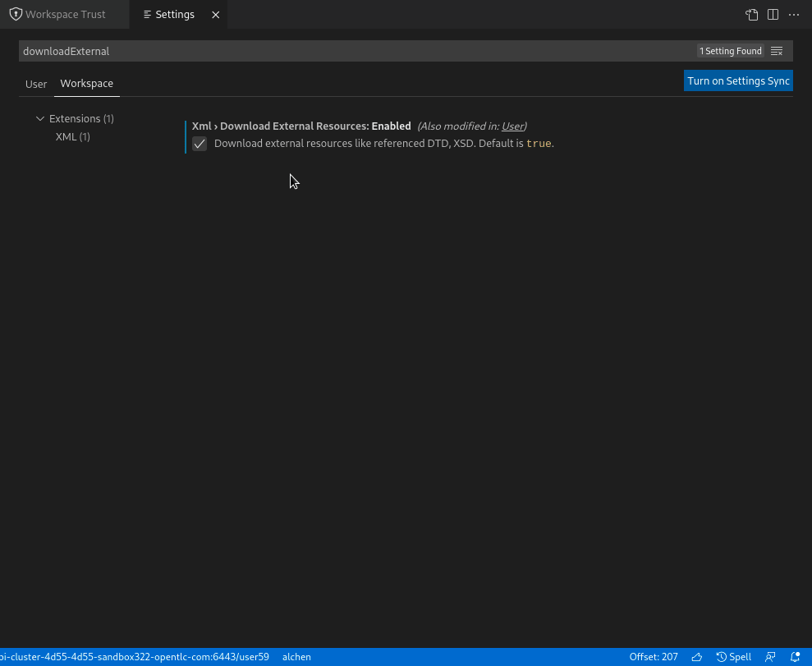Click Offset: 207 in the status bar
The height and width of the screenshot is (666, 812).
point(654,657)
